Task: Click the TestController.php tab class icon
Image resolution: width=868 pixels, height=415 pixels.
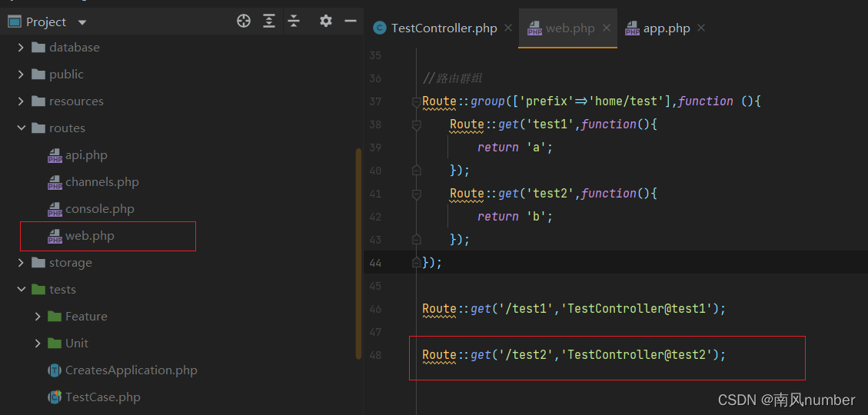Action: point(379,28)
